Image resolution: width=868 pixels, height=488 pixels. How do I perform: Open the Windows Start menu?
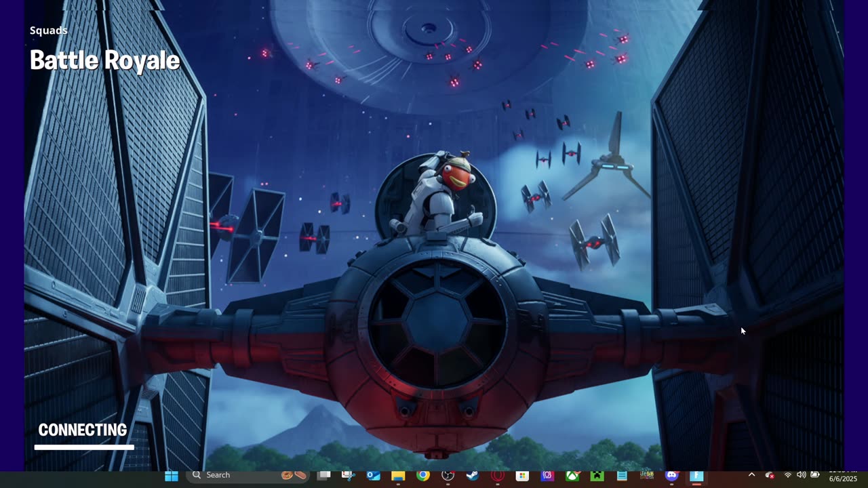[172, 476]
